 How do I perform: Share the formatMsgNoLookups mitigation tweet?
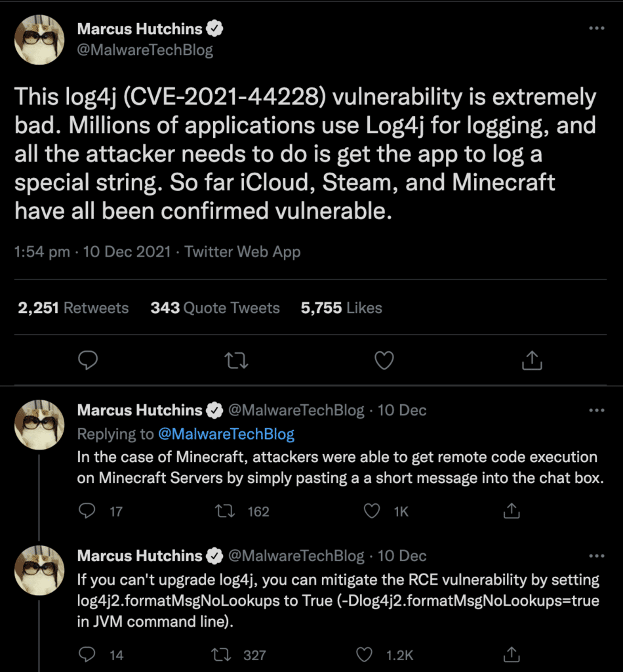[512, 654]
